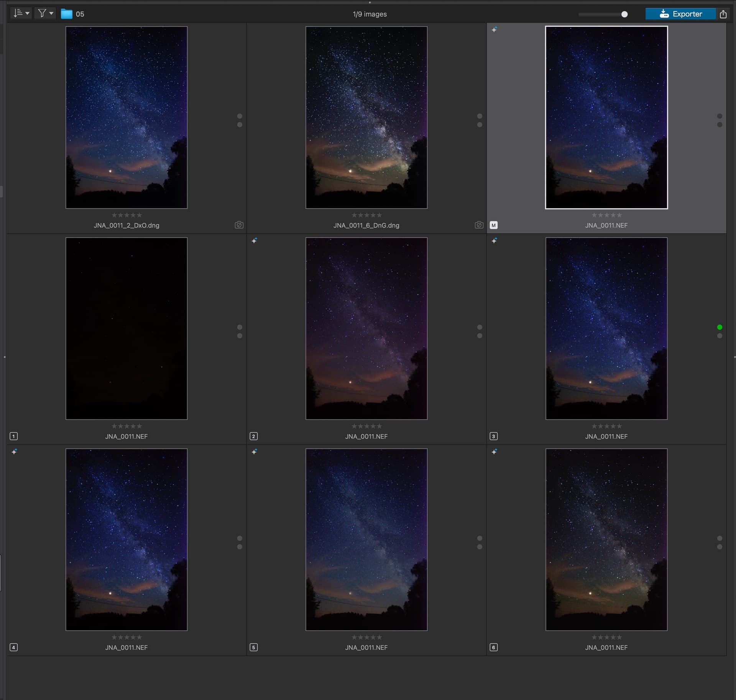Rate virtual copy 5 five stars
This screenshot has width=736, height=700.
[379, 637]
